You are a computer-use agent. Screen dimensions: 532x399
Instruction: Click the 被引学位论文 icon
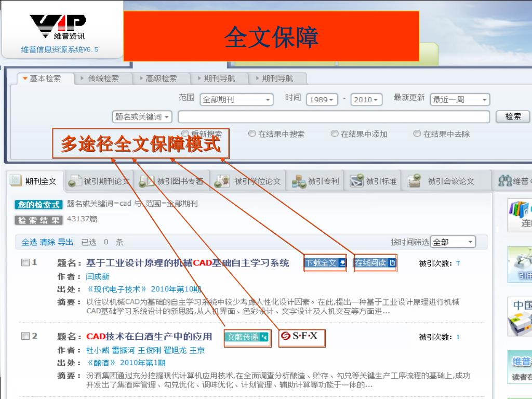[x=222, y=181]
